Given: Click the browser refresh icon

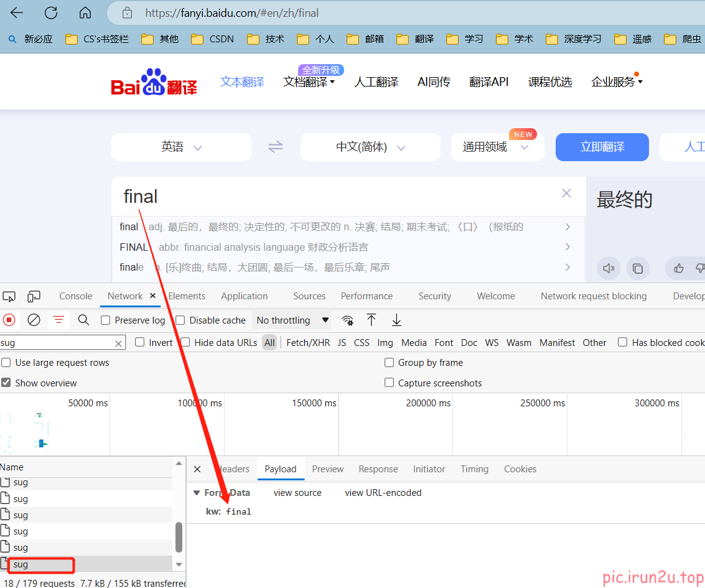Looking at the screenshot, I should pyautogui.click(x=51, y=12).
